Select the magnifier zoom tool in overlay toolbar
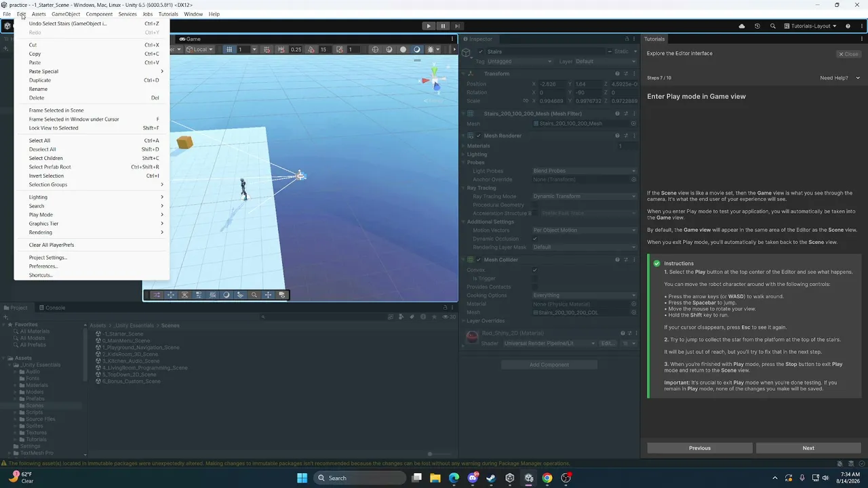Screen dimensions: 868x488 coord(254,295)
